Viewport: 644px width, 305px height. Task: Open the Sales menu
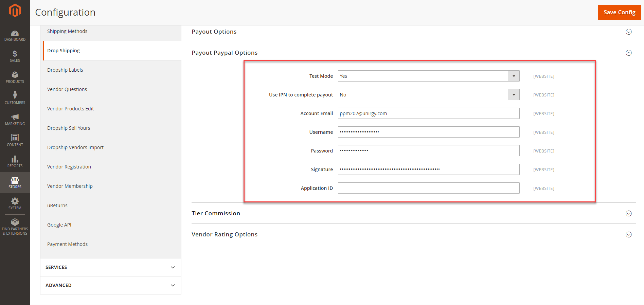[15, 56]
